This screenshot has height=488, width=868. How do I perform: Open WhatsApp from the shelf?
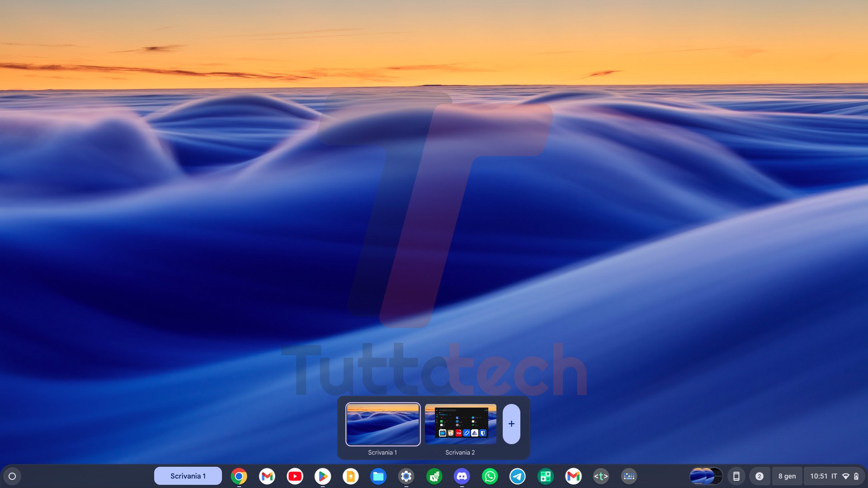tap(490, 476)
